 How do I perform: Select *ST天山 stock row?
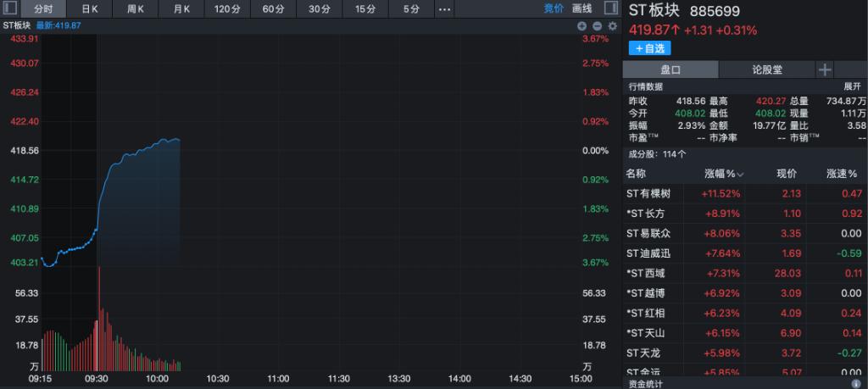[745, 333]
